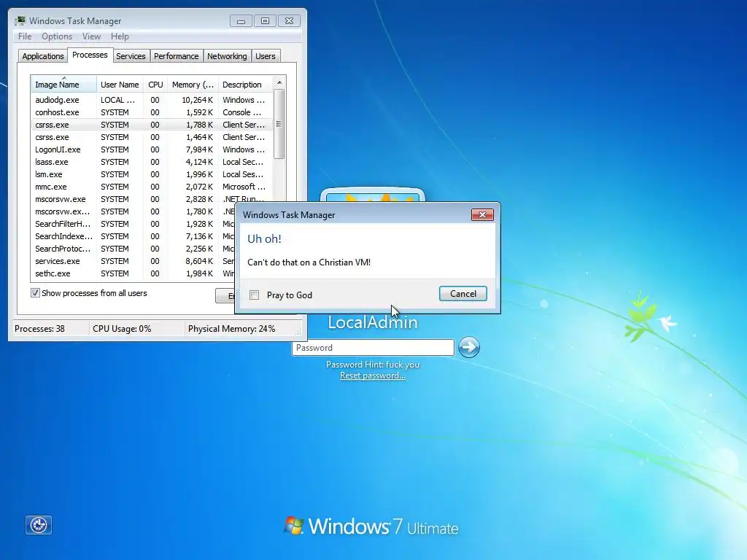Switch to the Networking tab
The height and width of the screenshot is (560, 747).
click(227, 56)
